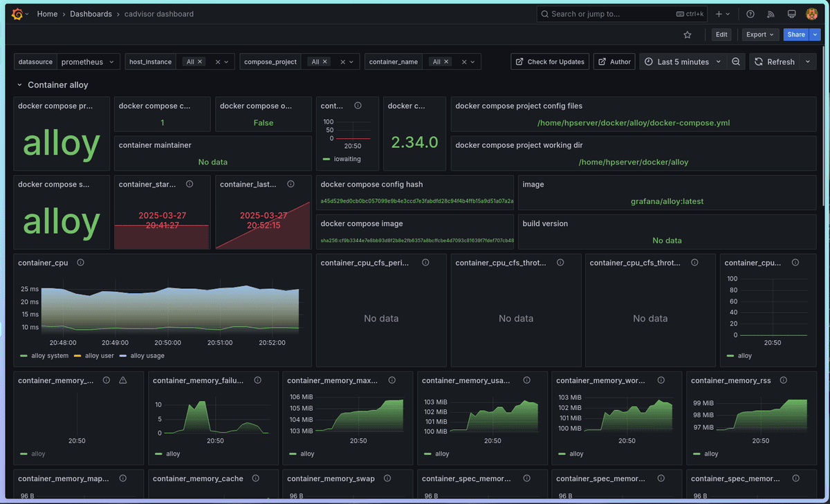830x504 pixels.
Task: Click the /home/hpserver/docker/alloy/docker-compose.yml path
Action: (x=634, y=123)
